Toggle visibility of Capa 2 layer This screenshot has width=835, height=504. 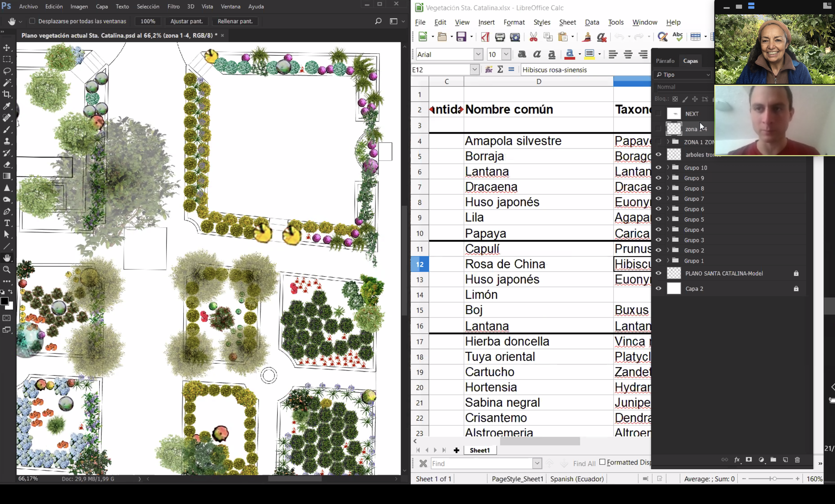coord(658,288)
